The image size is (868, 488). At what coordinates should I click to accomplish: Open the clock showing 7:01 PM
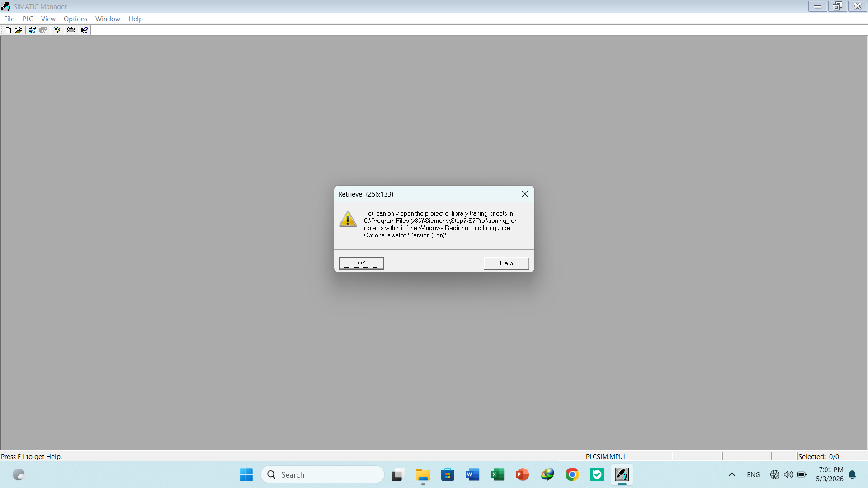point(830,474)
